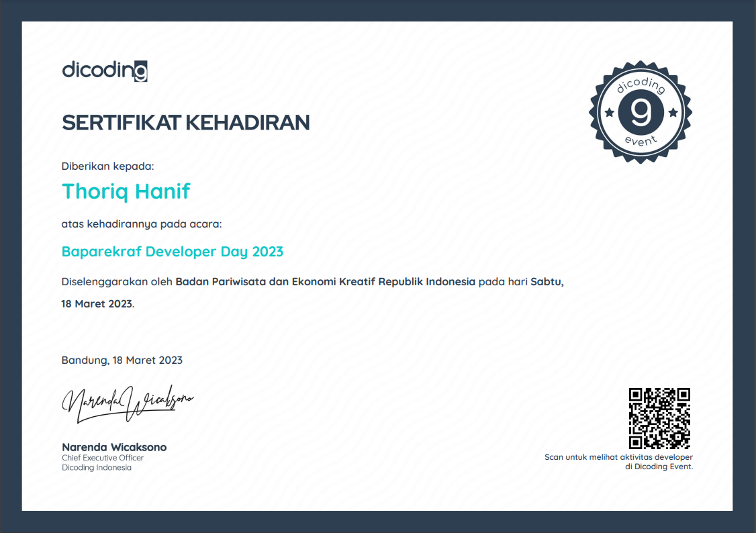Screen dimensions: 756x533
Task: Select the SERTIFIKAT KEHADIRAN heading
Action: pos(185,122)
